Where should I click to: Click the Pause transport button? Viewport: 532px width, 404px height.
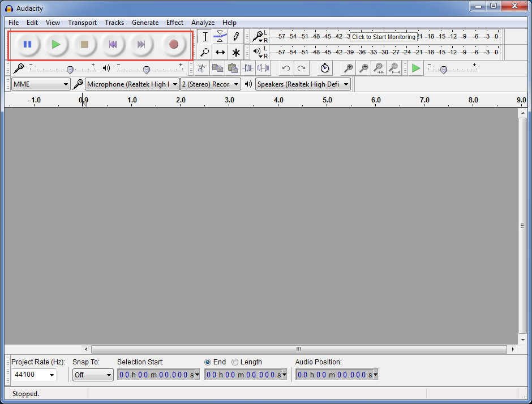[x=28, y=45]
